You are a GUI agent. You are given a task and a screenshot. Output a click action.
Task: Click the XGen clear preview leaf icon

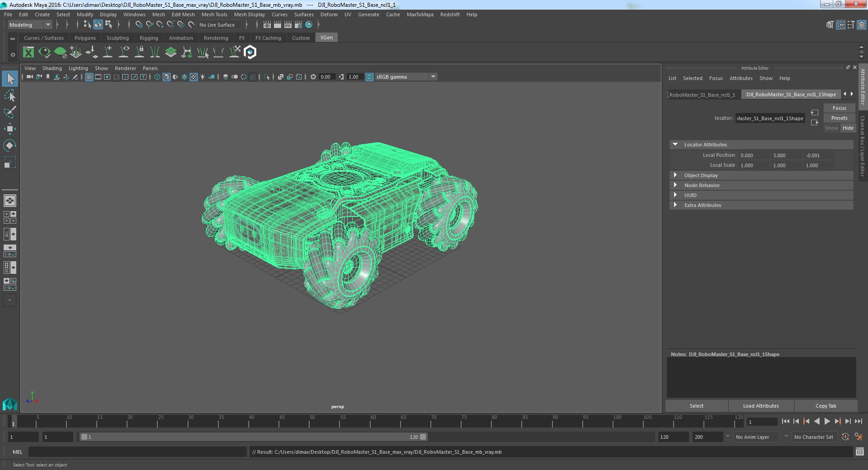click(60, 52)
